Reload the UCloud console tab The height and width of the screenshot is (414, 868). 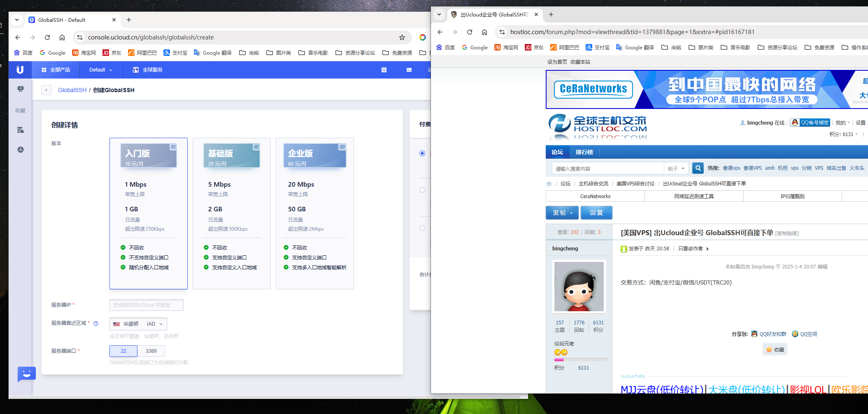pyautogui.click(x=47, y=37)
